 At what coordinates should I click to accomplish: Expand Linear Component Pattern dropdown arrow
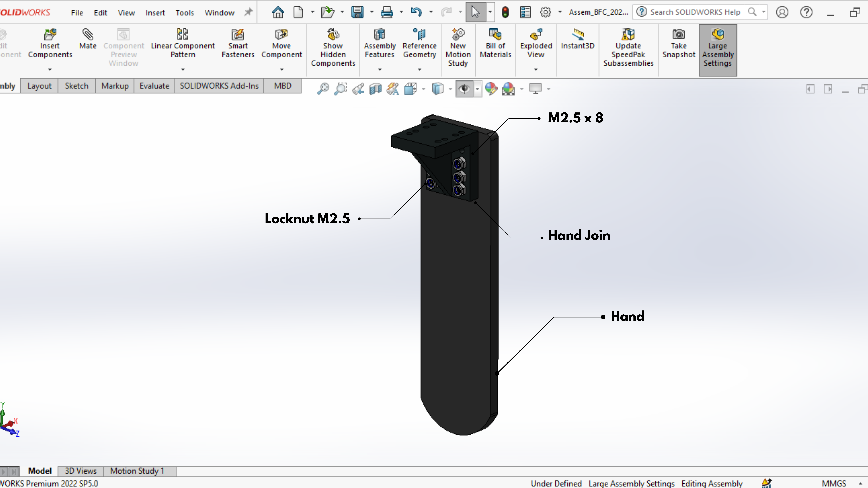click(x=183, y=69)
